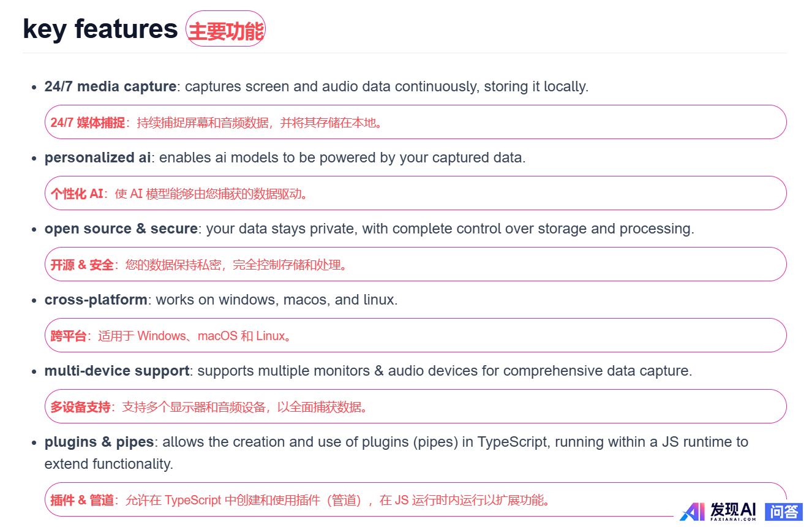Click the 'multi-device support' bold term
Screen dimensions: 812x527
tap(117, 371)
